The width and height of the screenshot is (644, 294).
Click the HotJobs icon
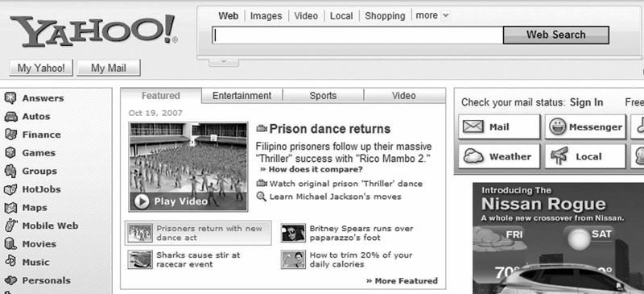pos(10,189)
